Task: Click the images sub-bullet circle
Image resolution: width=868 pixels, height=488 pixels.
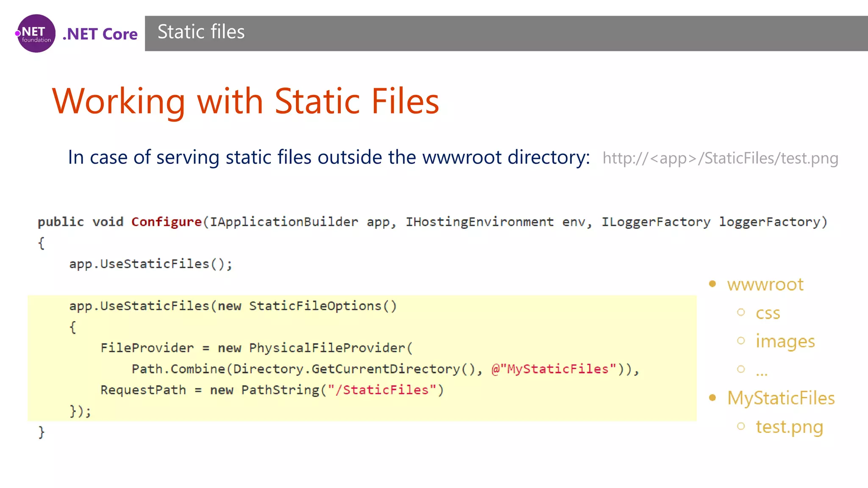Action: coord(741,341)
